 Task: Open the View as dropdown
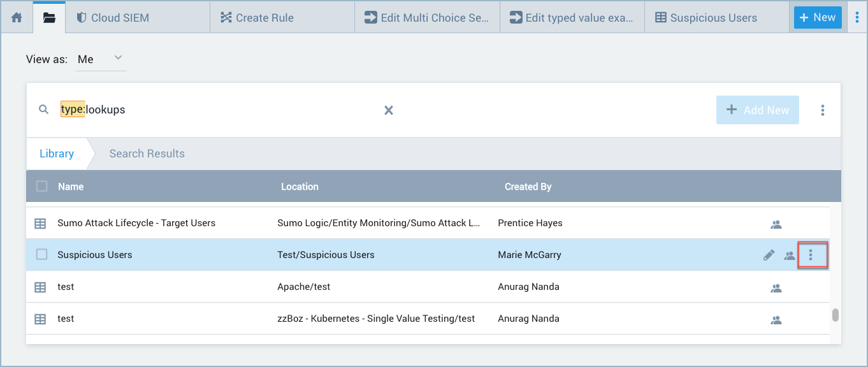pyautogui.click(x=101, y=59)
